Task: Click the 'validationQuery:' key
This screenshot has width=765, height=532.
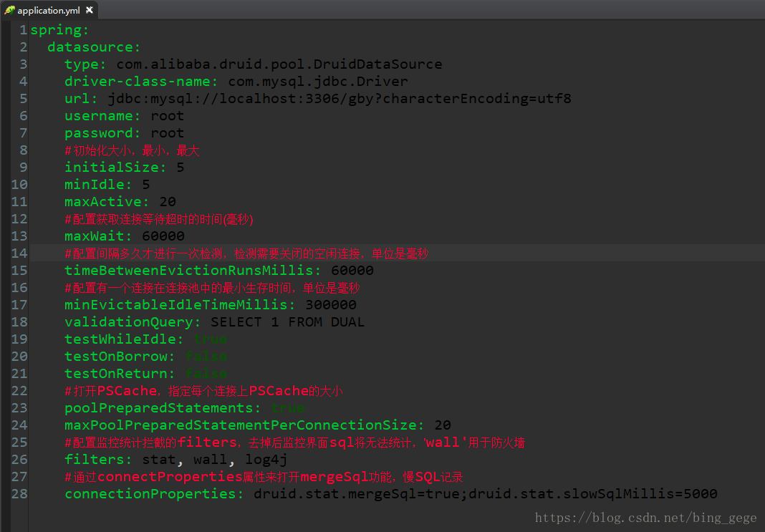Action: click(x=133, y=321)
